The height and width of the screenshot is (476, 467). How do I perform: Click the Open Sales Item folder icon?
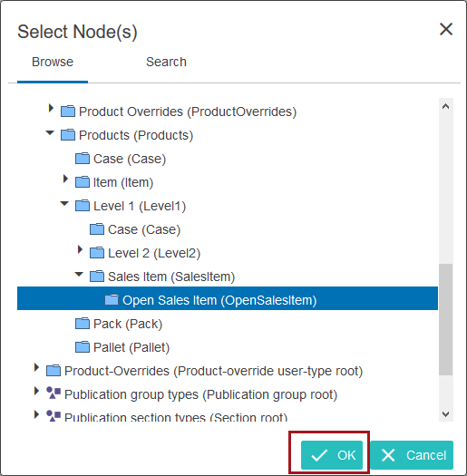click(x=112, y=300)
